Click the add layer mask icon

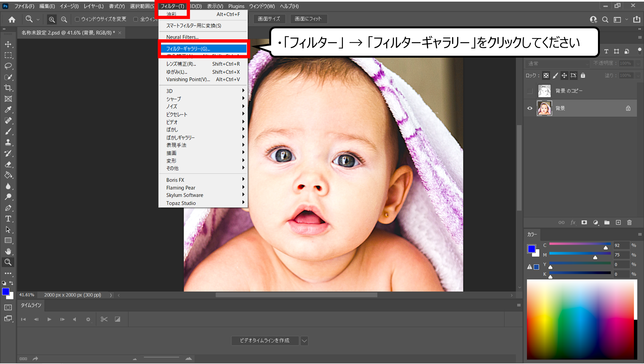[x=584, y=222]
